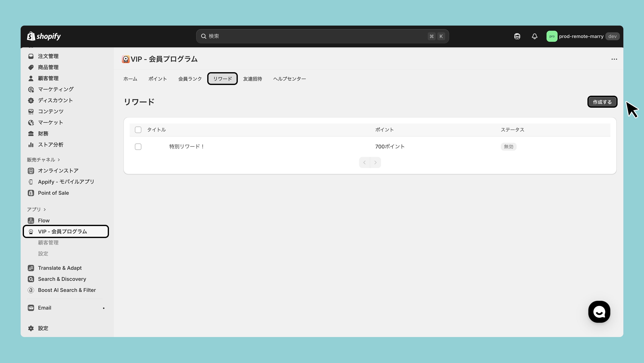Expand the 販売チャネル section chevron
Screen dimensions: 644x363
pyautogui.click(x=59, y=160)
